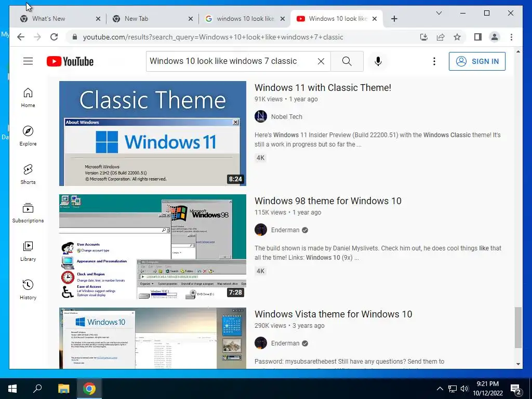Image resolution: width=532 pixels, height=399 pixels.
Task: Click Enderman avatar for Windows Vista video
Action: [261, 343]
